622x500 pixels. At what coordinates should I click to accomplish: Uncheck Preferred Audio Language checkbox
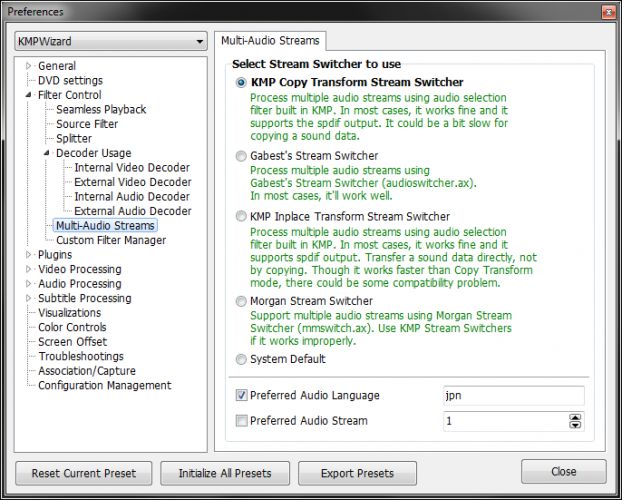(x=242, y=395)
